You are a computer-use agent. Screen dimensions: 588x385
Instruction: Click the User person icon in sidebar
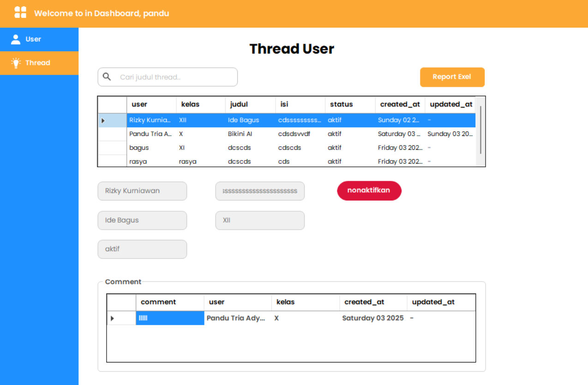[16, 39]
